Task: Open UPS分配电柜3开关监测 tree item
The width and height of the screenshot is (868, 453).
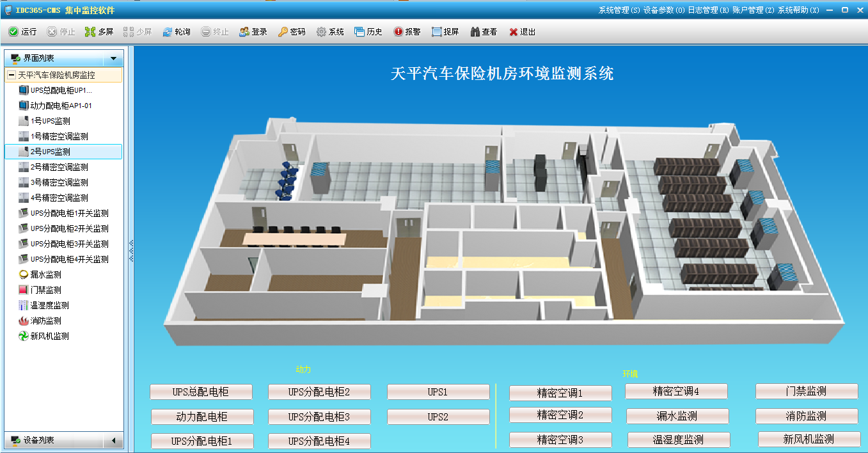Action: pyautogui.click(x=70, y=244)
